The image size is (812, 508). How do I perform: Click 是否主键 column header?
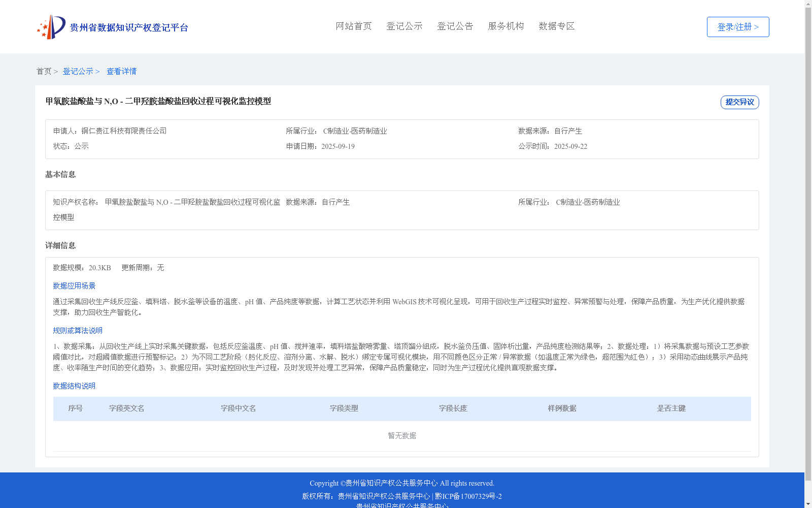pos(671,408)
